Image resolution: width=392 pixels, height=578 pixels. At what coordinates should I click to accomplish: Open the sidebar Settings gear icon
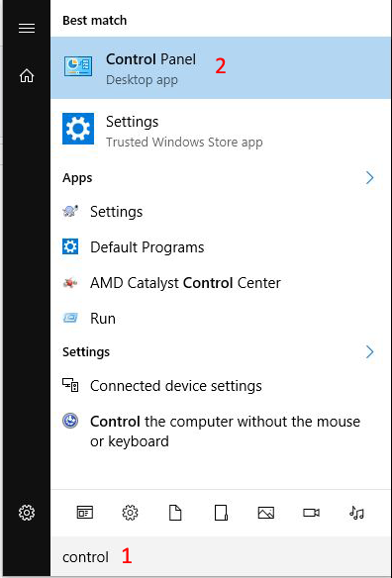(27, 513)
